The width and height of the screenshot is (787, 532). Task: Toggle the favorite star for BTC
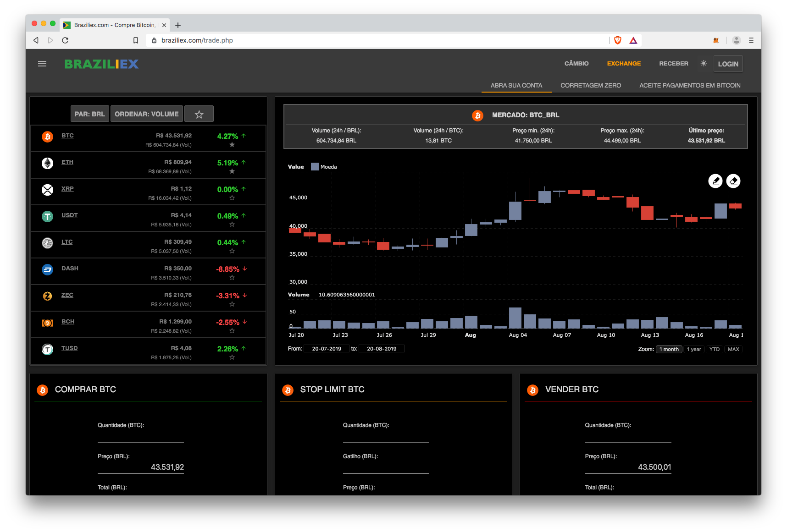coord(232,145)
